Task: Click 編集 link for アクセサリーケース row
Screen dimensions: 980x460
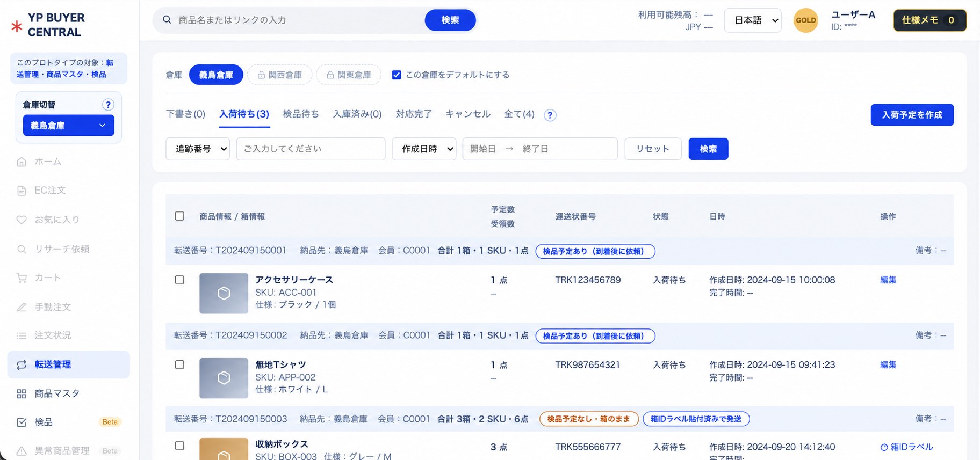Action: (888, 280)
